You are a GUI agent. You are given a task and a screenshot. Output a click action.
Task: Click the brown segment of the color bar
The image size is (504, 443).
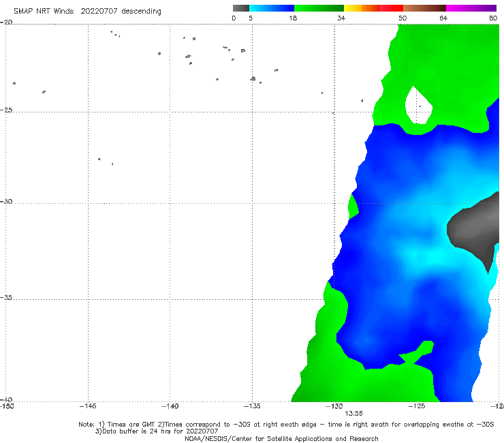pyautogui.click(x=424, y=8)
